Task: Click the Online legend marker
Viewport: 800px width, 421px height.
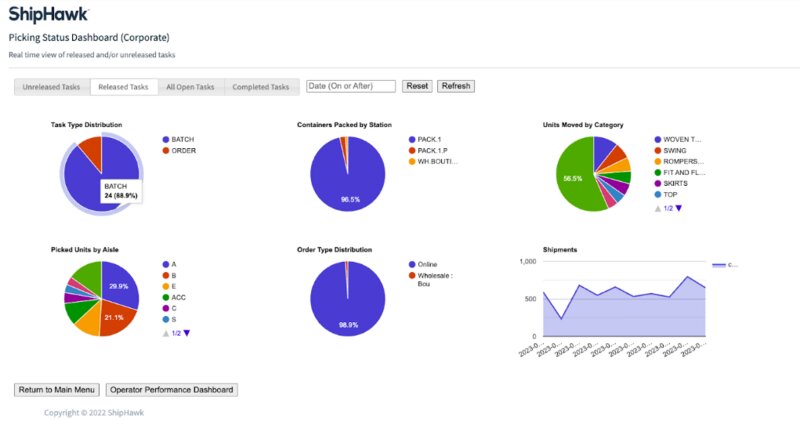Action: click(x=412, y=264)
